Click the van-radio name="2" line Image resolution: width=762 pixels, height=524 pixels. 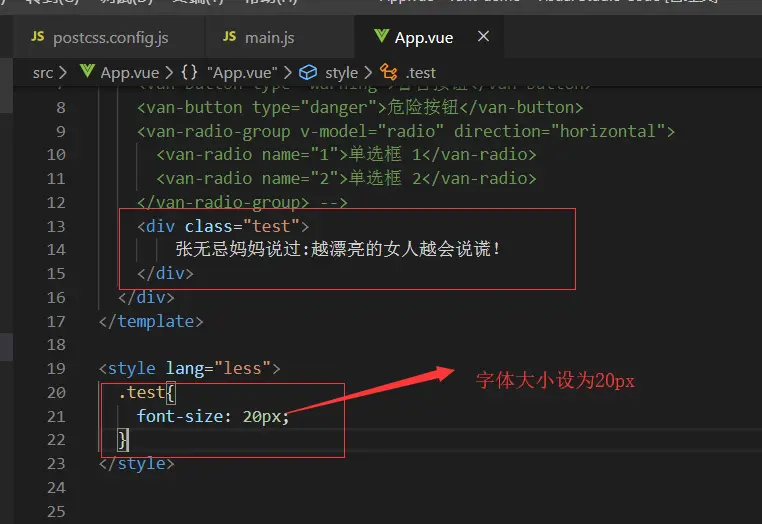346,178
